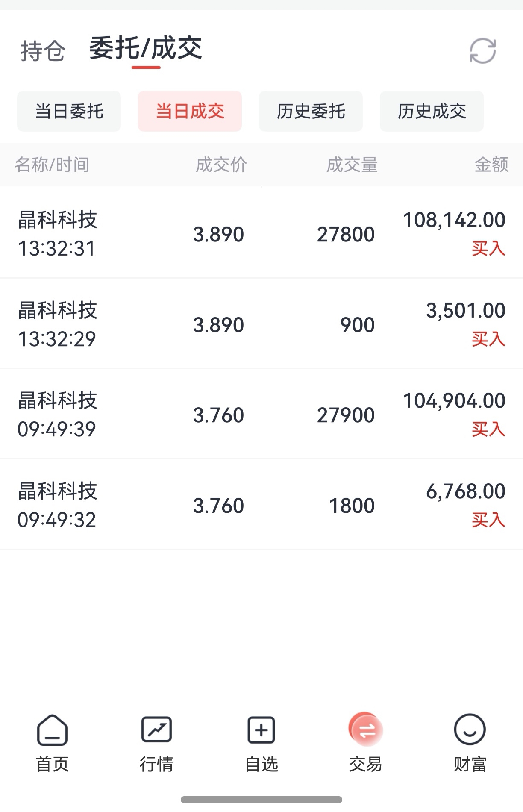523x812 pixels.
Task: Open the 09:49:39 晶科科技 trade record
Action: [261, 414]
